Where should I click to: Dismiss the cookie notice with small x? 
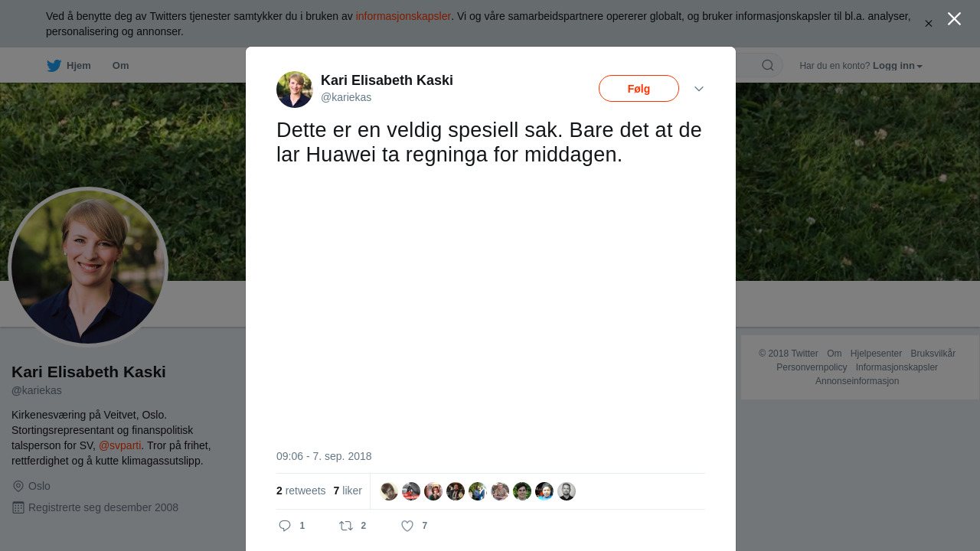tap(928, 24)
